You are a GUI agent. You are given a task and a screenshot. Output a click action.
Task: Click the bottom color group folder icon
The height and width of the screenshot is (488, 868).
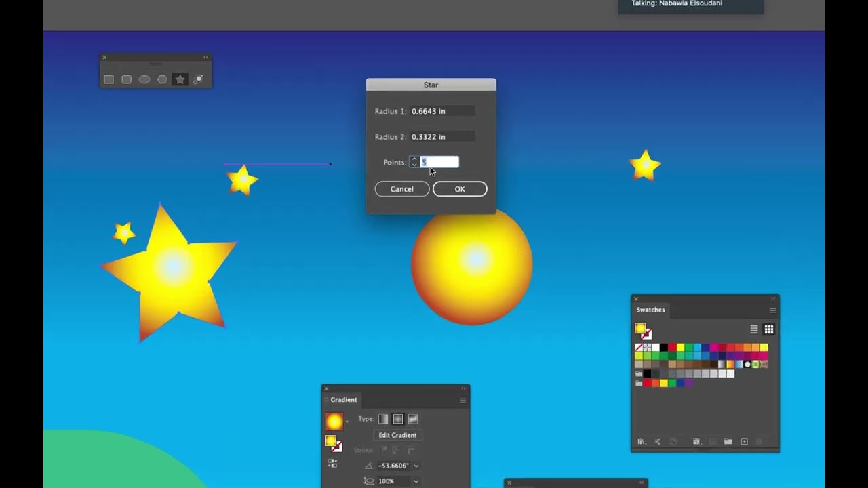click(639, 383)
